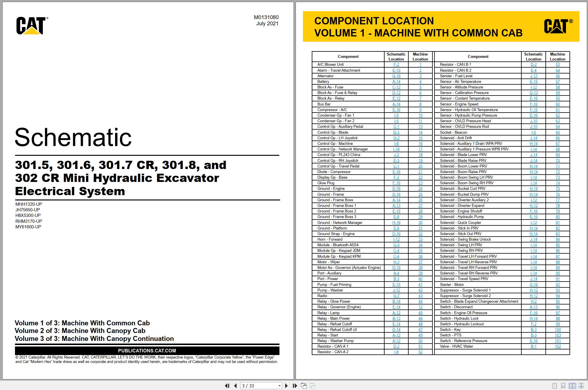Open schematic link B-14 for Relay - Glow Power
The height and width of the screenshot is (390, 588).
tap(396, 301)
